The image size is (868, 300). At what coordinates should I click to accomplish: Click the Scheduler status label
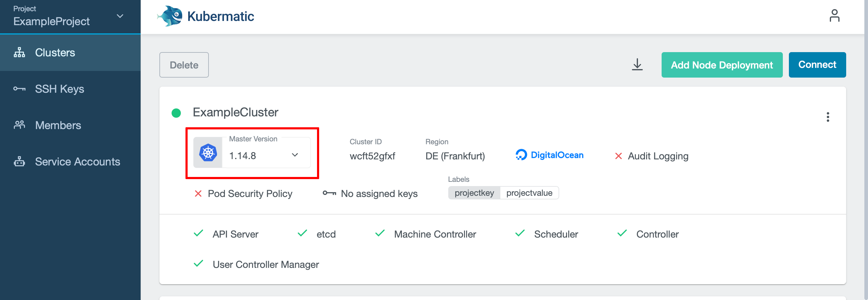pyautogui.click(x=556, y=234)
